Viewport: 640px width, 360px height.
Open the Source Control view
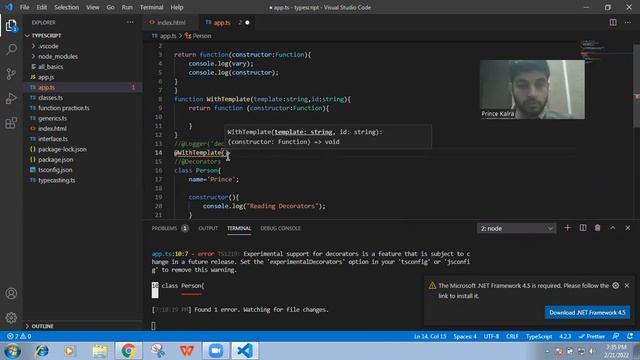(x=11, y=74)
